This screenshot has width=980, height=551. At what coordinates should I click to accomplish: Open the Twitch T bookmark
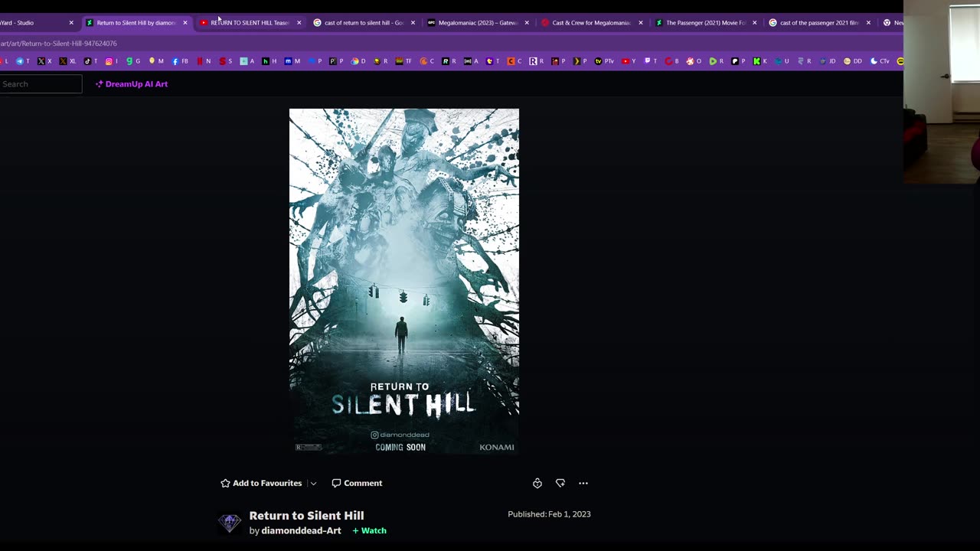tap(651, 61)
